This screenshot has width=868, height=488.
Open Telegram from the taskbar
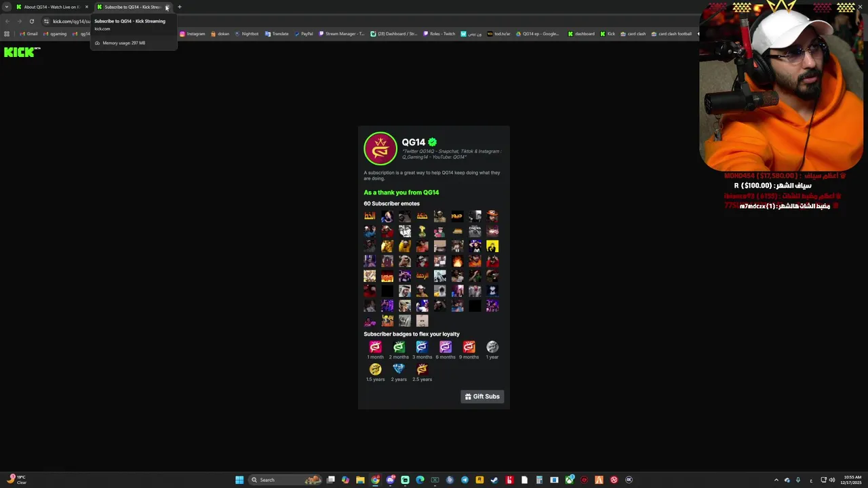click(x=465, y=480)
